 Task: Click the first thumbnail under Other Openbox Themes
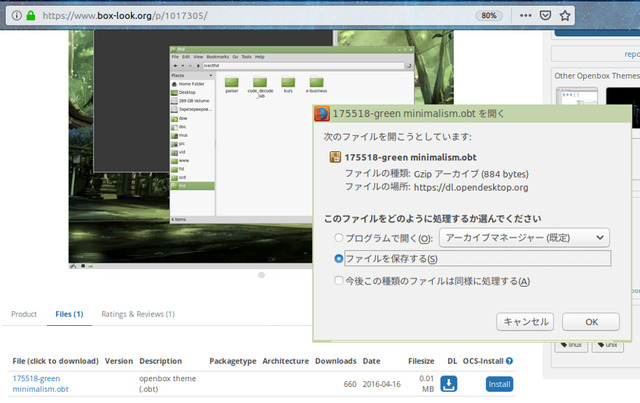[x=576, y=96]
